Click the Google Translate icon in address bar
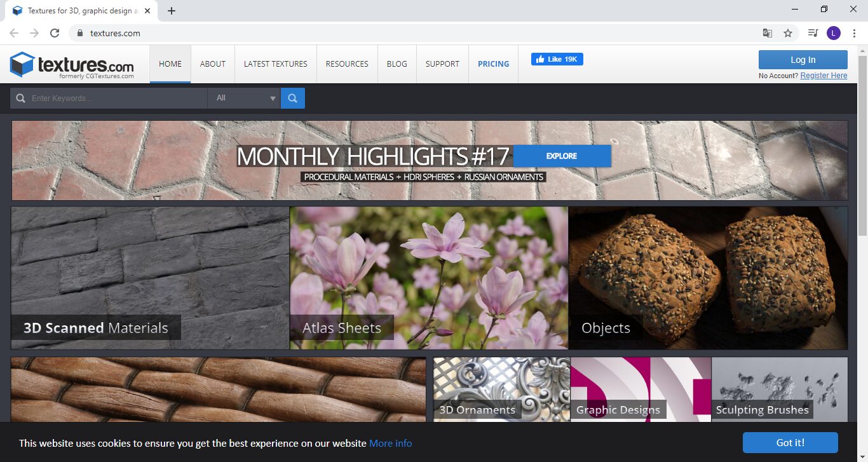868x462 pixels. (767, 32)
